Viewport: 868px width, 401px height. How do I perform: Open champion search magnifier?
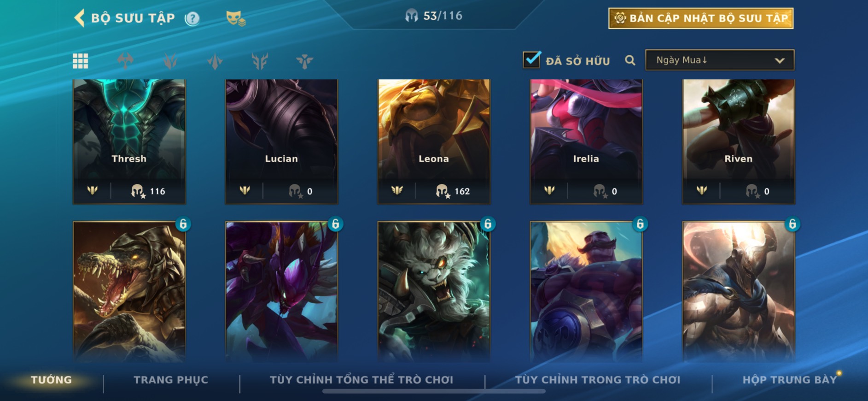coord(630,60)
